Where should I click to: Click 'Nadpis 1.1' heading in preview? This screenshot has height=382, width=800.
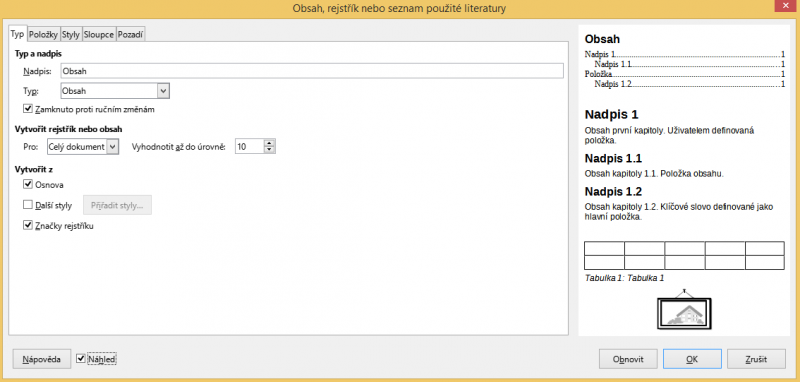(613, 158)
